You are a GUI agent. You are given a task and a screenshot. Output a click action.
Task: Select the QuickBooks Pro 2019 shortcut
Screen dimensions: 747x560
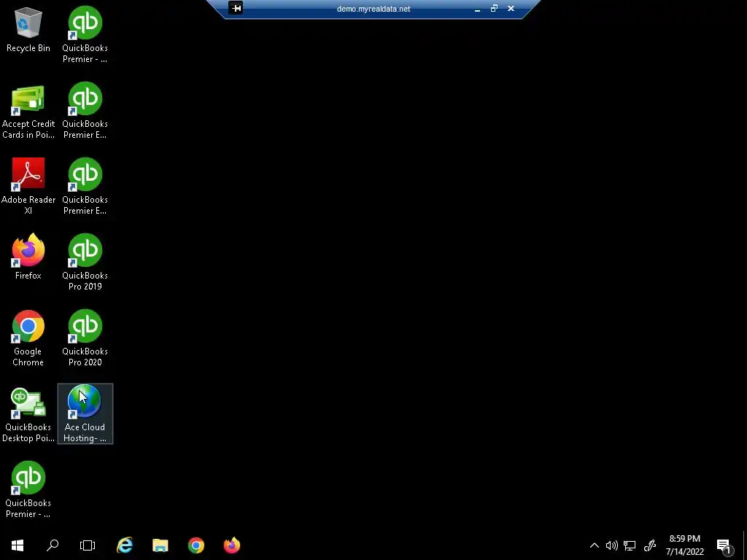coord(85,262)
